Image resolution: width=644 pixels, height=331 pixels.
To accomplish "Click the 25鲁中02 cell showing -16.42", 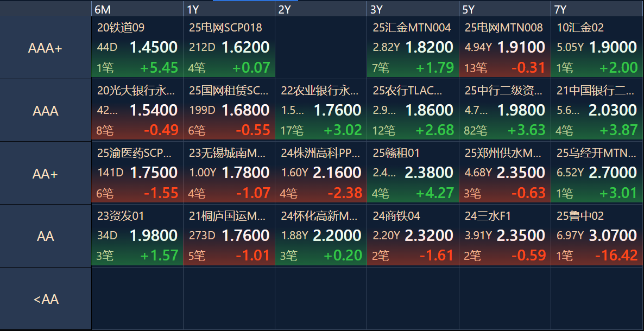I will [x=597, y=235].
